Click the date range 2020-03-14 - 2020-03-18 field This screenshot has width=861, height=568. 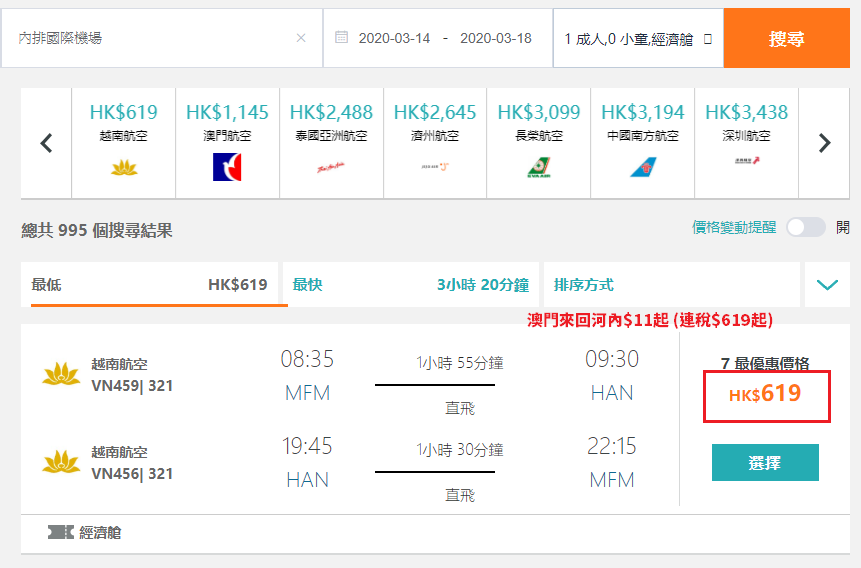click(x=438, y=38)
